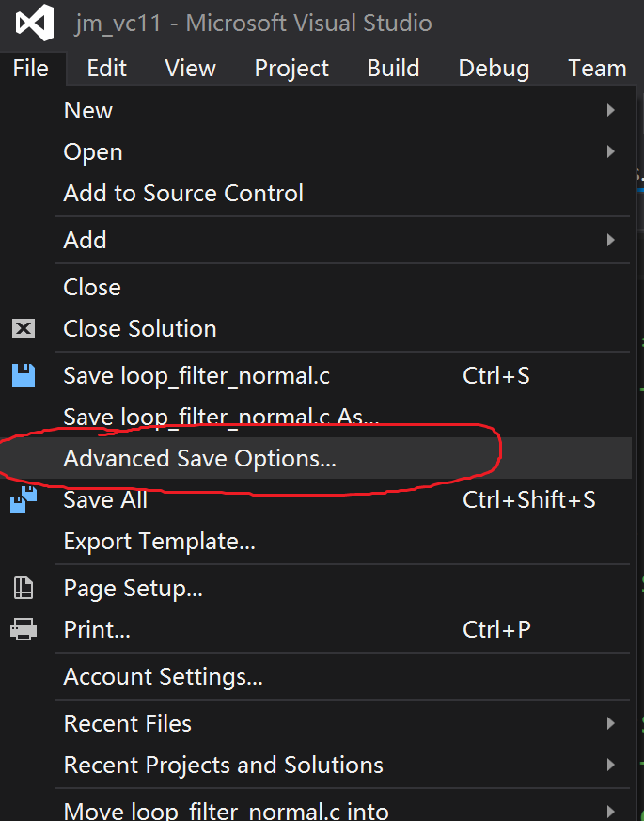
Task: Expand the Add submenu arrow
Action: pyautogui.click(x=610, y=240)
